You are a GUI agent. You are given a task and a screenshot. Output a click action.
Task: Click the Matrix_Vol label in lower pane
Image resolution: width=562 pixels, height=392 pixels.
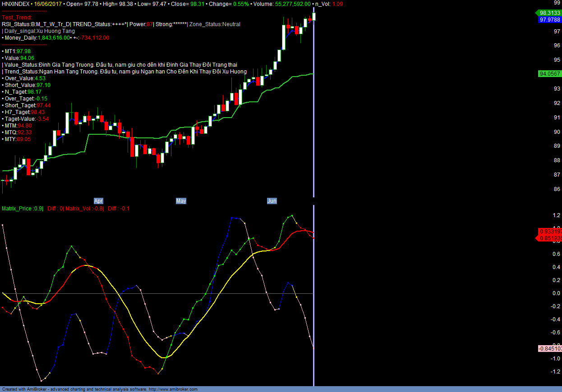click(84, 209)
